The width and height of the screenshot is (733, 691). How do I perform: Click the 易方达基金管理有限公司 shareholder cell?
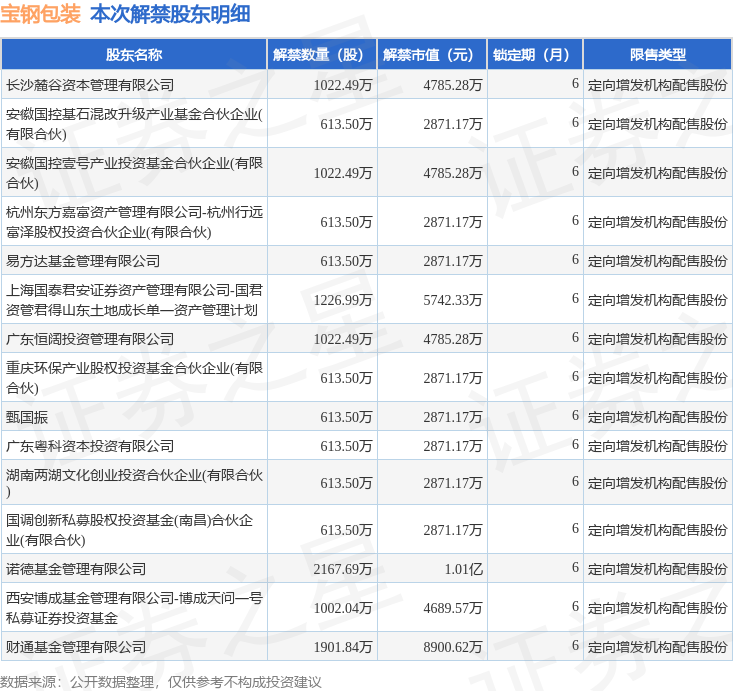point(83,261)
